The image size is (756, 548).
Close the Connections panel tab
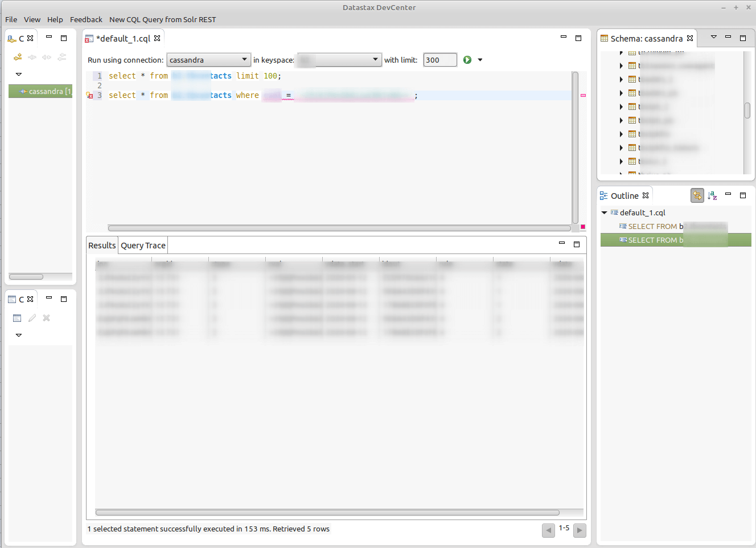point(31,38)
